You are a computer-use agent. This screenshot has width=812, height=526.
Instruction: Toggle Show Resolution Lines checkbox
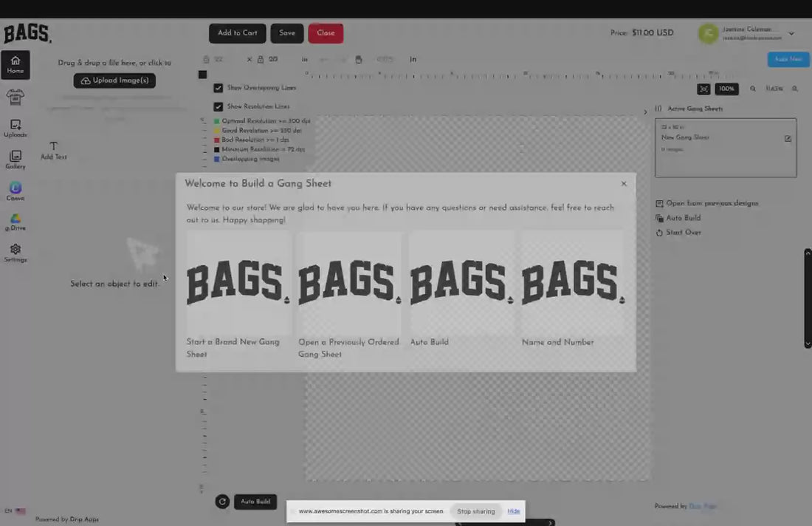218,107
